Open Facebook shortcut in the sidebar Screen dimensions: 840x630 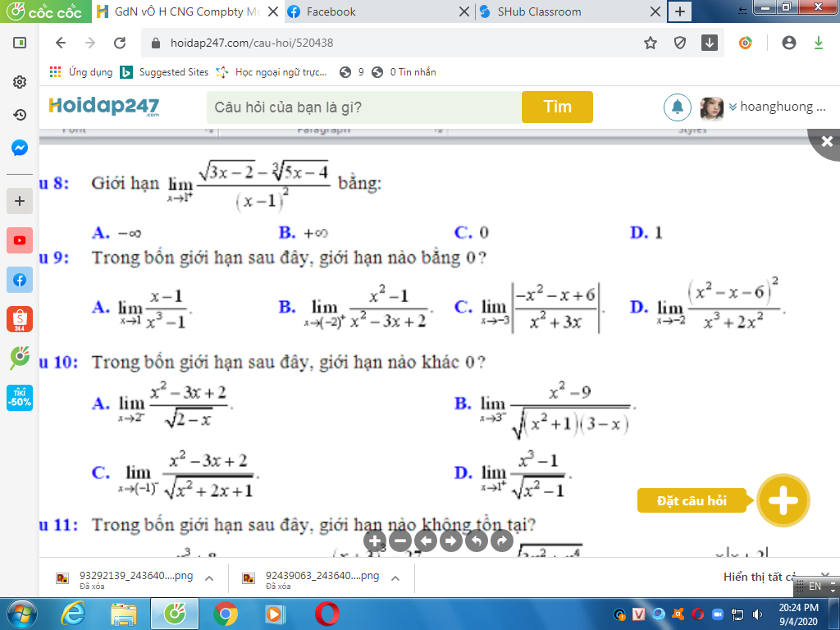tap(20, 280)
